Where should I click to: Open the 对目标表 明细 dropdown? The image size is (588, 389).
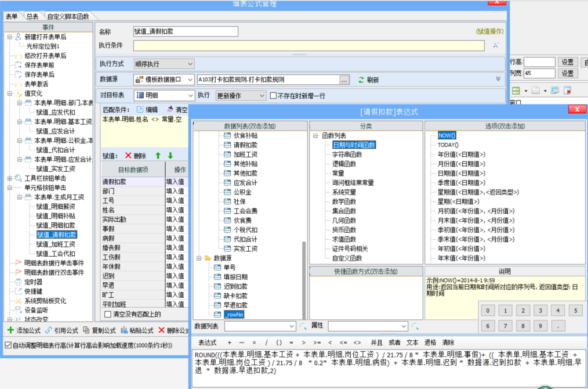coord(190,95)
